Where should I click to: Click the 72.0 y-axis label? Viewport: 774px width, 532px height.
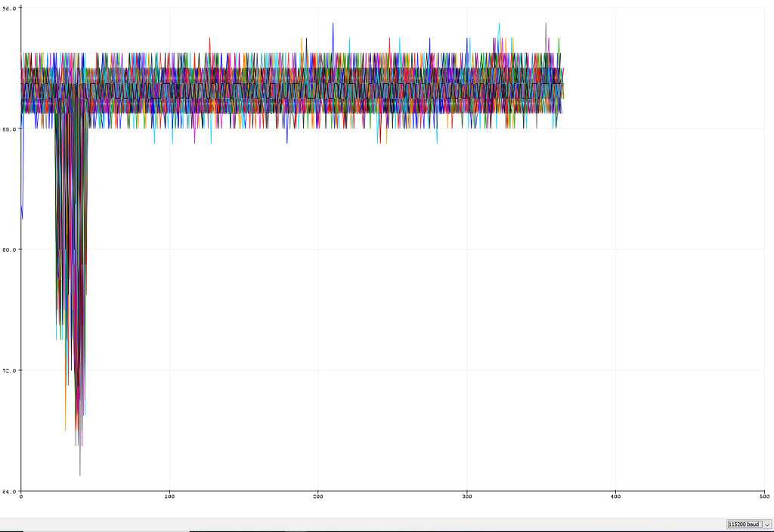pyautogui.click(x=11, y=370)
